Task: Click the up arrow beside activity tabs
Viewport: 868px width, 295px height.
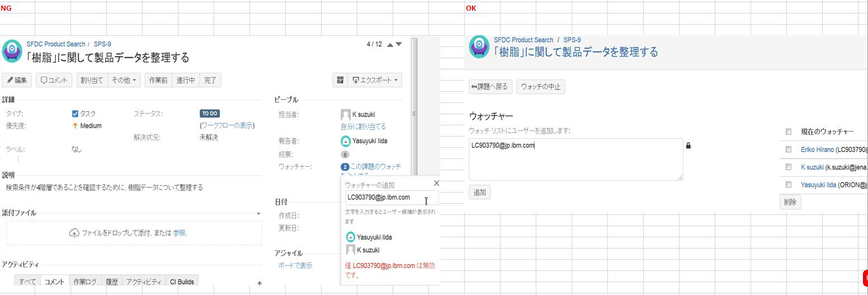Action: coord(260,283)
